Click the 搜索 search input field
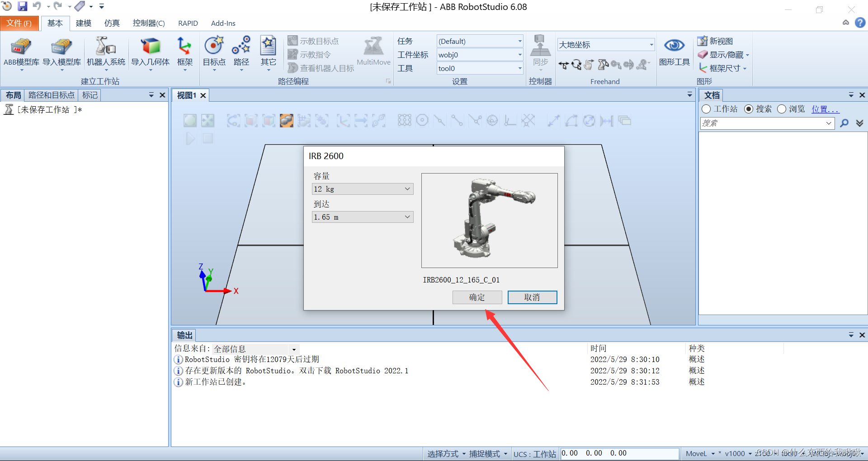Image resolution: width=868 pixels, height=461 pixels. tap(766, 123)
